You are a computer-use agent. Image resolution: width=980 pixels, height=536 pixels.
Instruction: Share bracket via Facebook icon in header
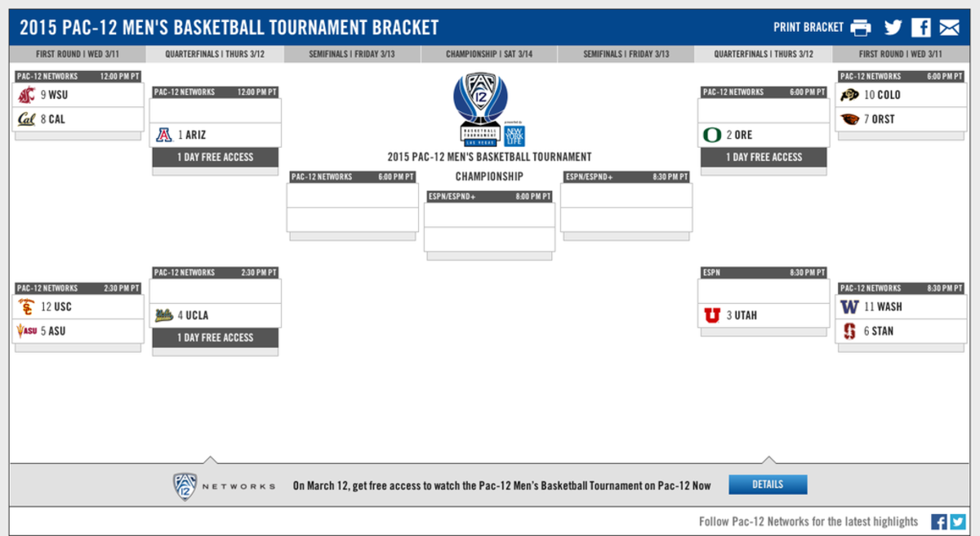pyautogui.click(x=921, y=28)
